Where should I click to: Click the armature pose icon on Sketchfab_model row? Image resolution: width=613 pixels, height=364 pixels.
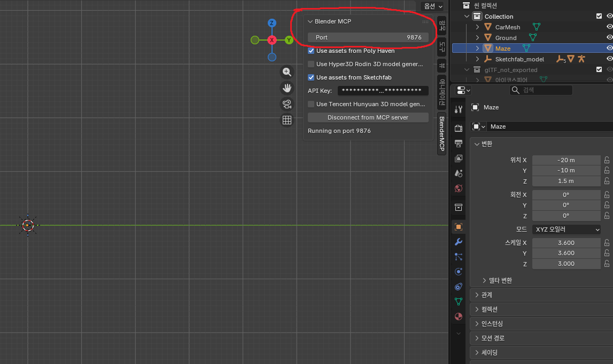tap(581, 59)
